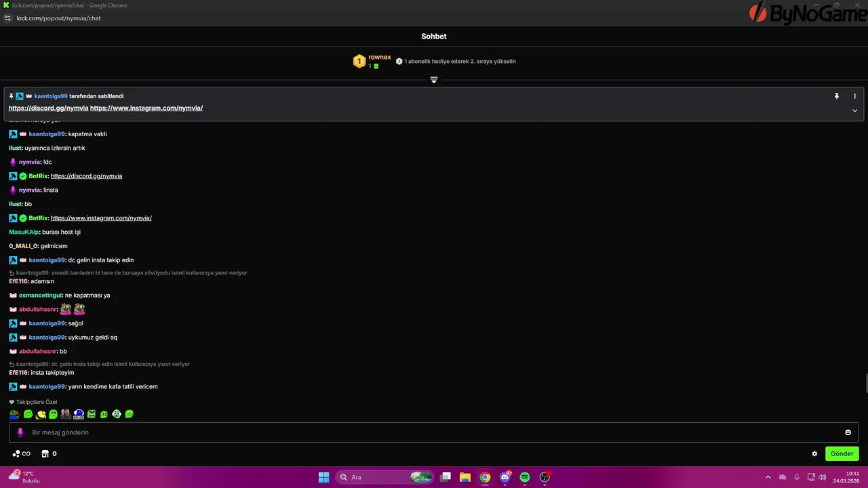Click MasuKAlp username in chat
The width and height of the screenshot is (868, 488).
click(24, 232)
